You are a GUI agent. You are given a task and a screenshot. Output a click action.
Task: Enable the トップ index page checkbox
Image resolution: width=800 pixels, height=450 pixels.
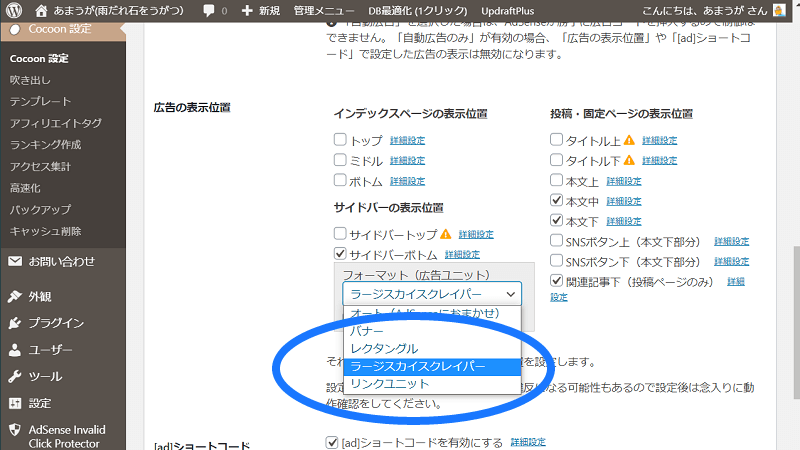tap(341, 141)
